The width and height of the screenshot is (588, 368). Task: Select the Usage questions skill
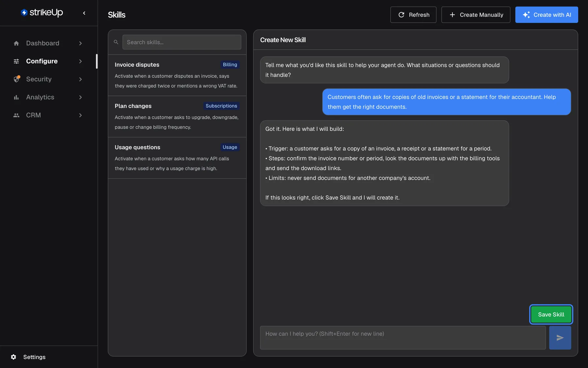tap(177, 158)
